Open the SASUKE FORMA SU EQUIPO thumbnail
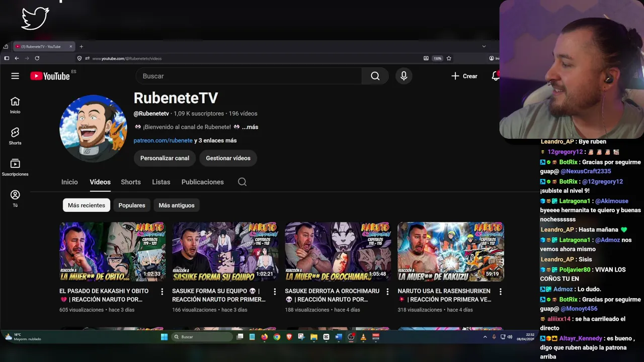 pyautogui.click(x=225, y=251)
